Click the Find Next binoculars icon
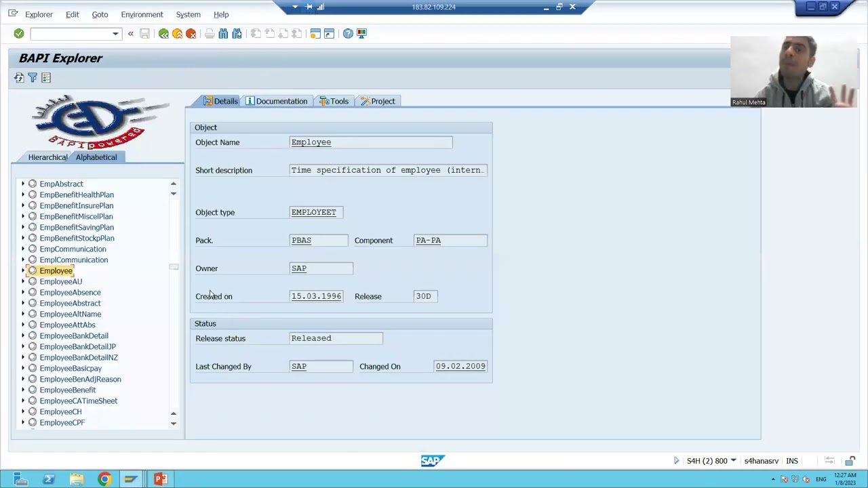The image size is (868, 488). pos(237,33)
